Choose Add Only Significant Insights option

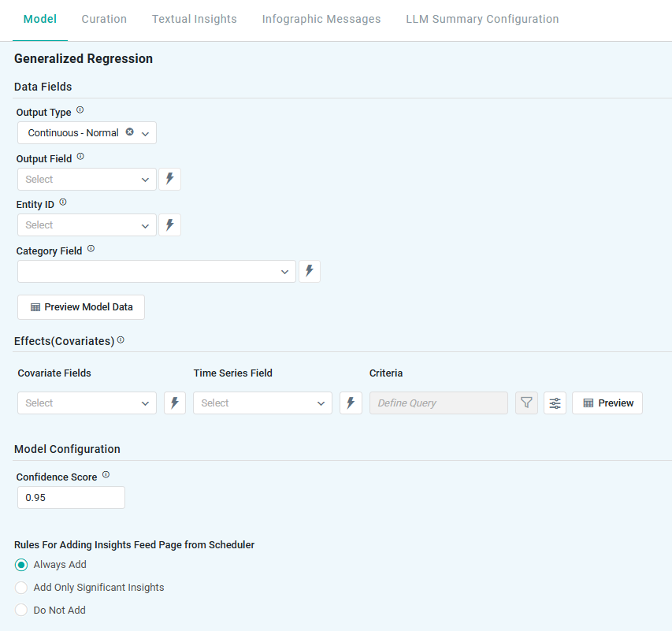pos(22,588)
